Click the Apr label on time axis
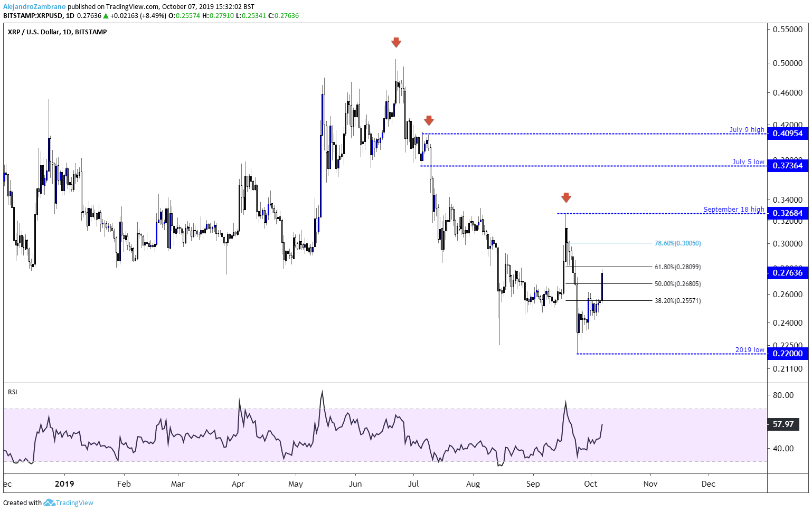Screen dimensions: 812x512 click(238, 483)
